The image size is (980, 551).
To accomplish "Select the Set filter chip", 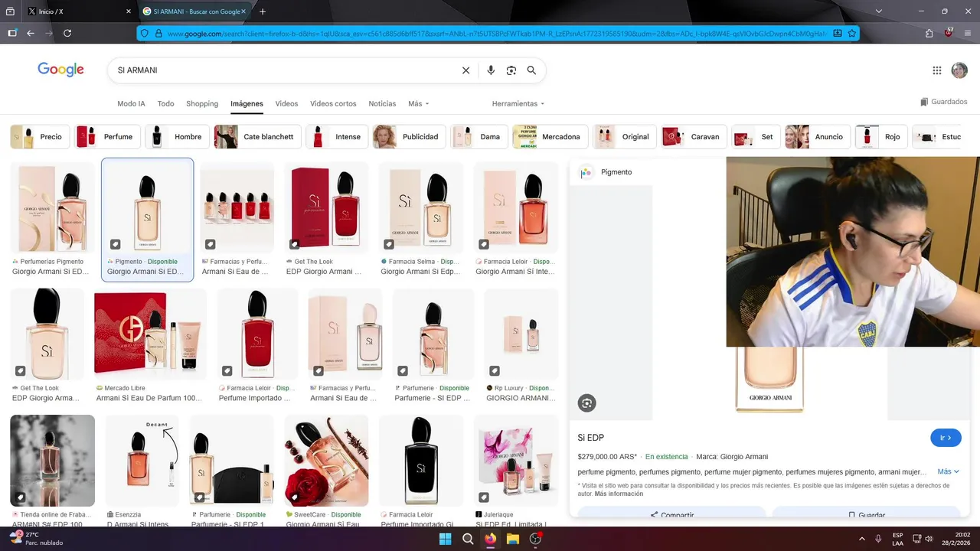I will pos(756,137).
